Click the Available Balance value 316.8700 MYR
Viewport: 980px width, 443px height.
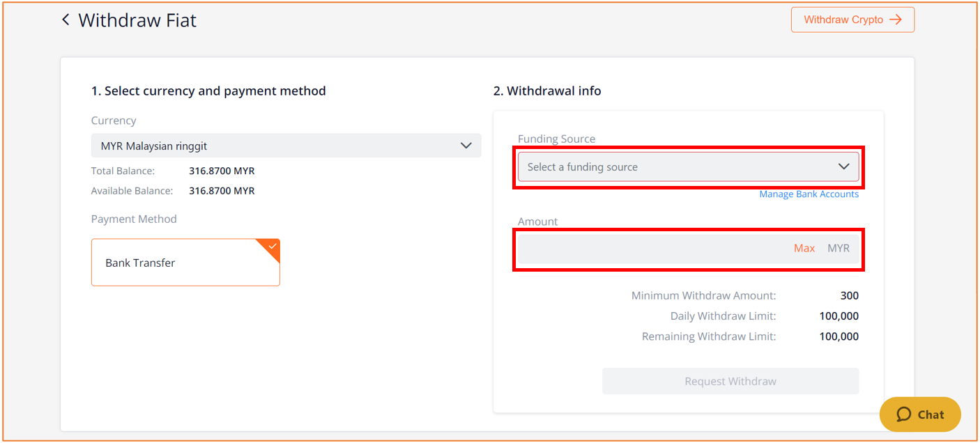tap(222, 191)
